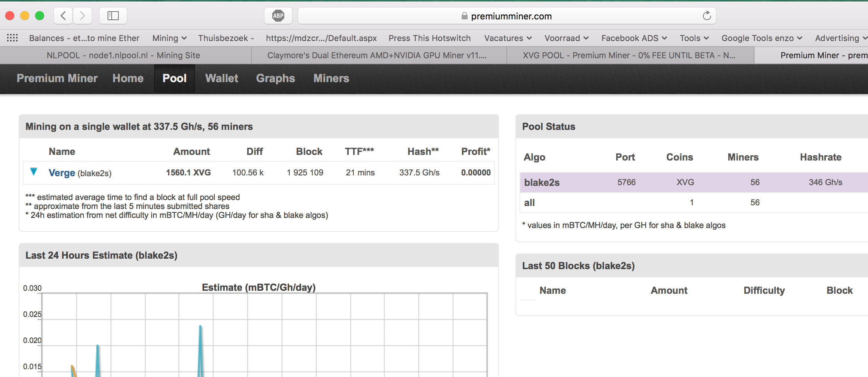Viewport: 868px width, 377px height.
Task: Open the Press This Hotswitch bookmark
Action: tap(430, 38)
